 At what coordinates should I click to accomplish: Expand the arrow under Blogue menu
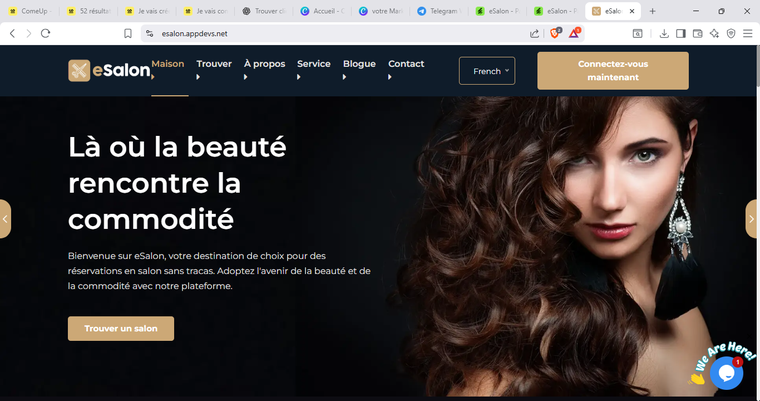click(x=345, y=77)
